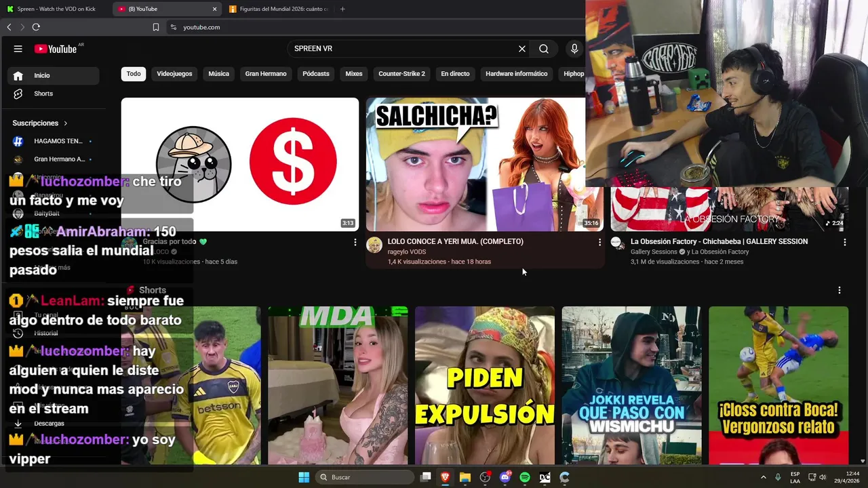Screen dimensions: 868x488
Task: Select the Pódcasts filter chip
Action: (316, 74)
